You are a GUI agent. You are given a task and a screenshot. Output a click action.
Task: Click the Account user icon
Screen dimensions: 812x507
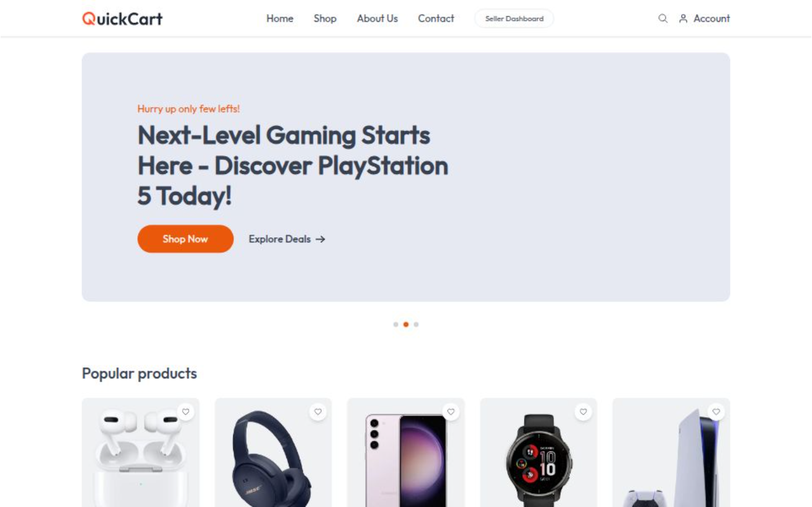coord(683,19)
